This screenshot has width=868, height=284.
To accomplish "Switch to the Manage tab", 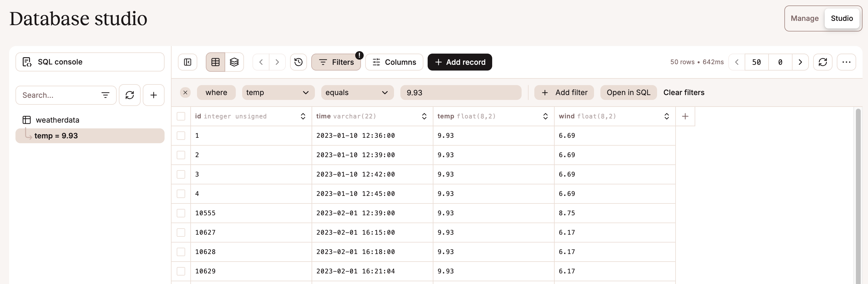I will 804,18.
